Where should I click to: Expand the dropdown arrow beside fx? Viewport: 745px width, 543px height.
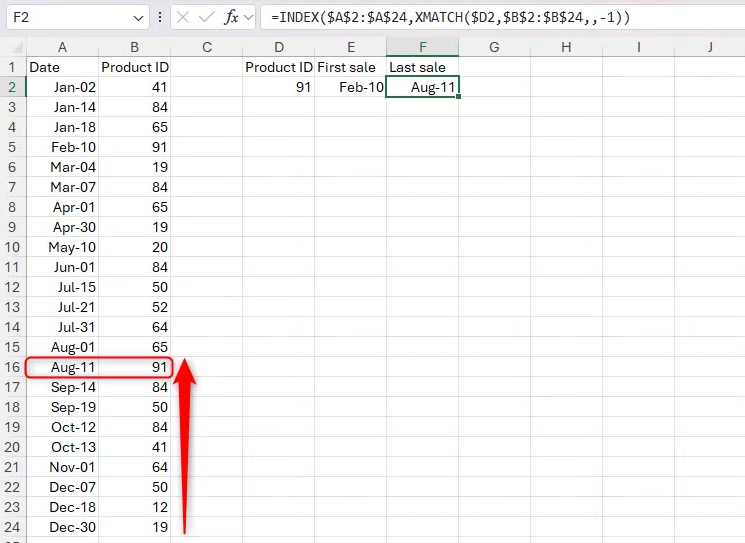point(248,18)
